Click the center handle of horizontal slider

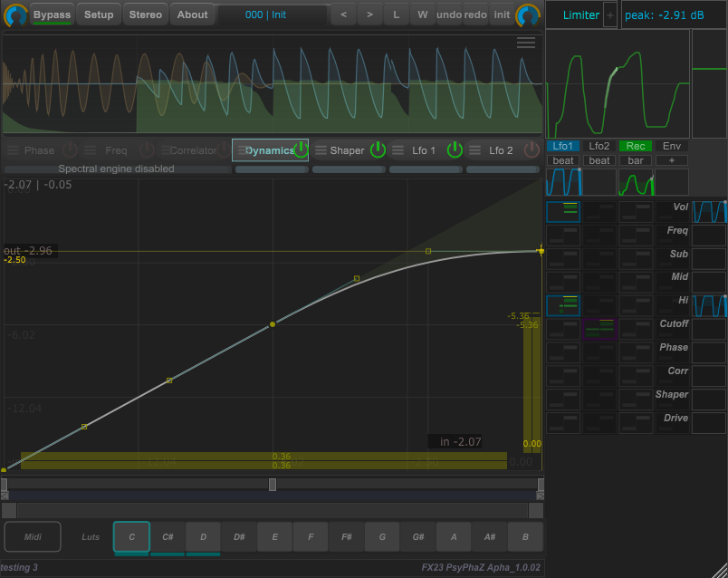[273, 485]
